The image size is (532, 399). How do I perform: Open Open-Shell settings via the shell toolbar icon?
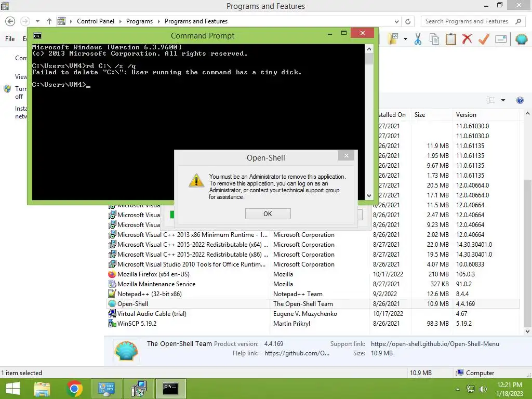[521, 39]
